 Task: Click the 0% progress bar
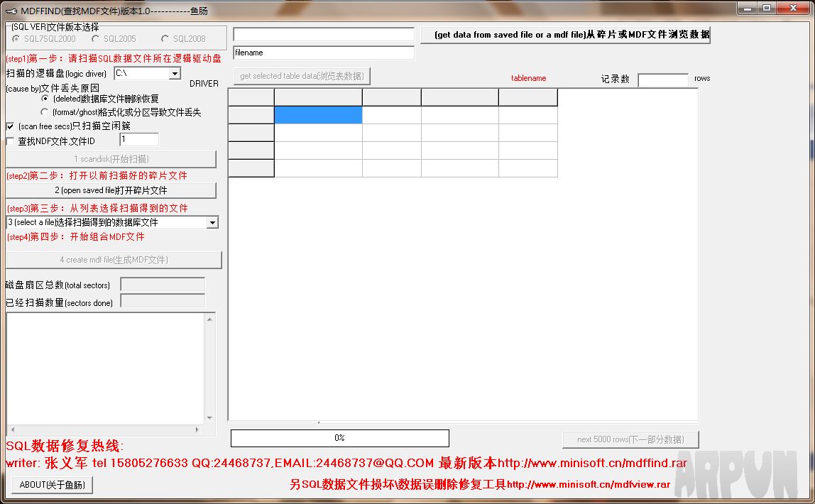tap(339, 438)
